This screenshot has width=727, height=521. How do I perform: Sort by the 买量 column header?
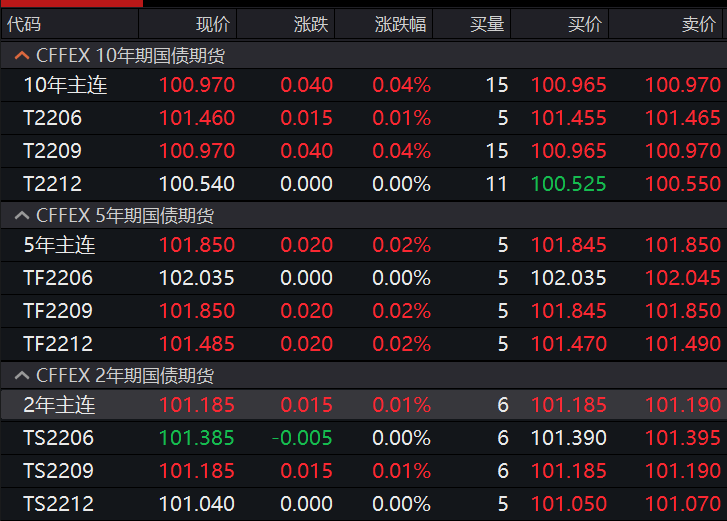[x=487, y=25]
